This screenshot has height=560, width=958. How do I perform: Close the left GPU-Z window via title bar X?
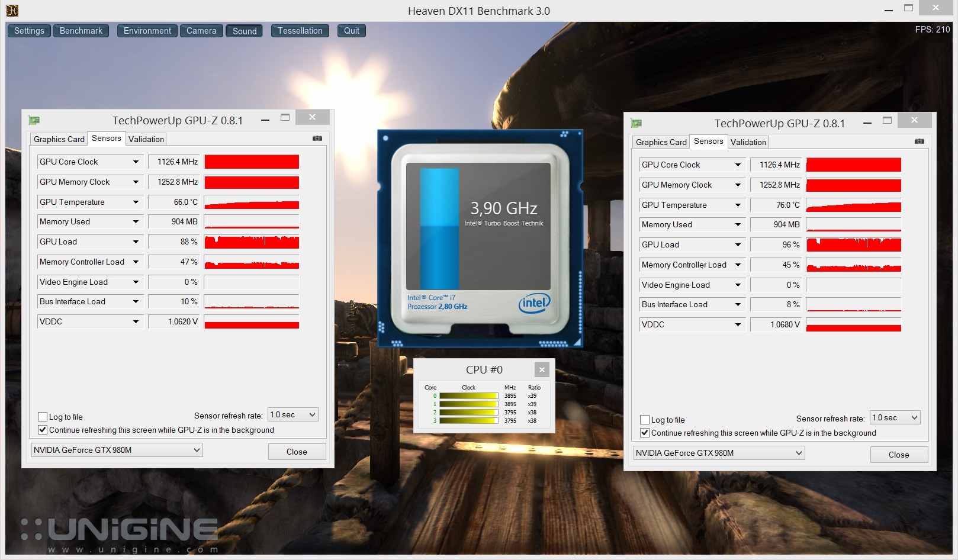312,117
